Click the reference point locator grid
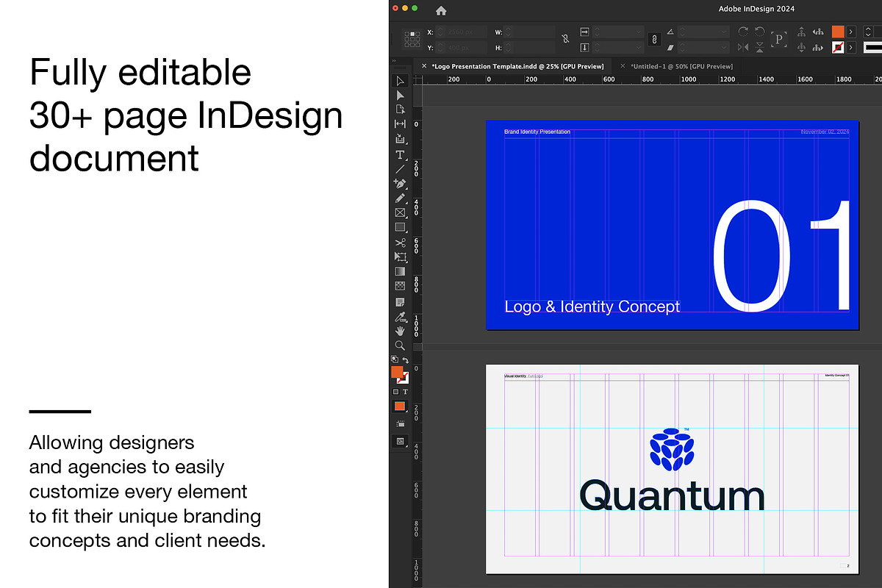Image resolution: width=882 pixels, height=588 pixels. 412,39
